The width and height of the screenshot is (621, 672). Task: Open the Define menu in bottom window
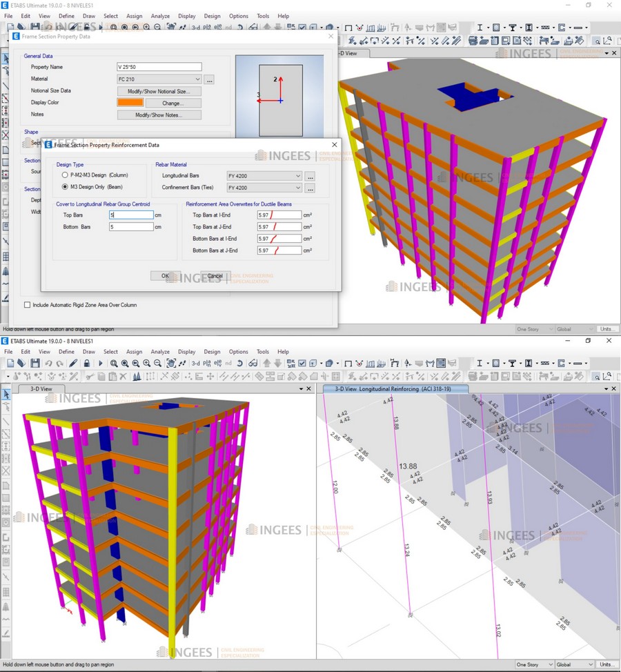[x=66, y=351]
